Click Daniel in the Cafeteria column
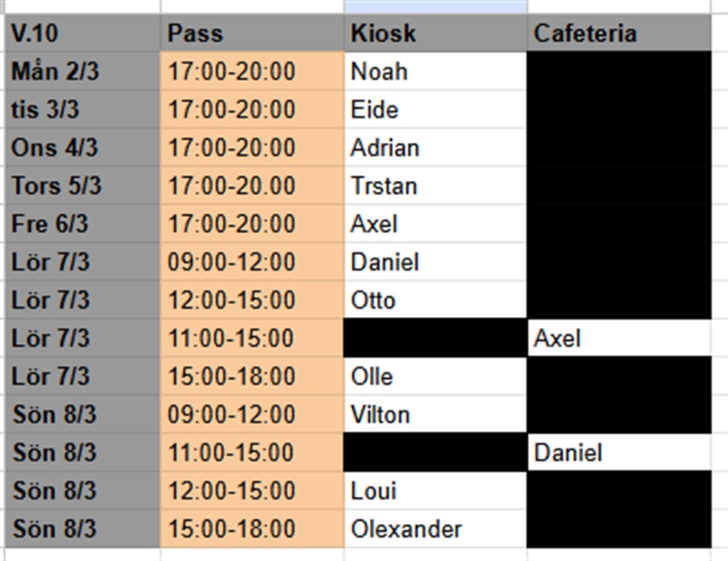The image size is (728, 561). tap(619, 452)
